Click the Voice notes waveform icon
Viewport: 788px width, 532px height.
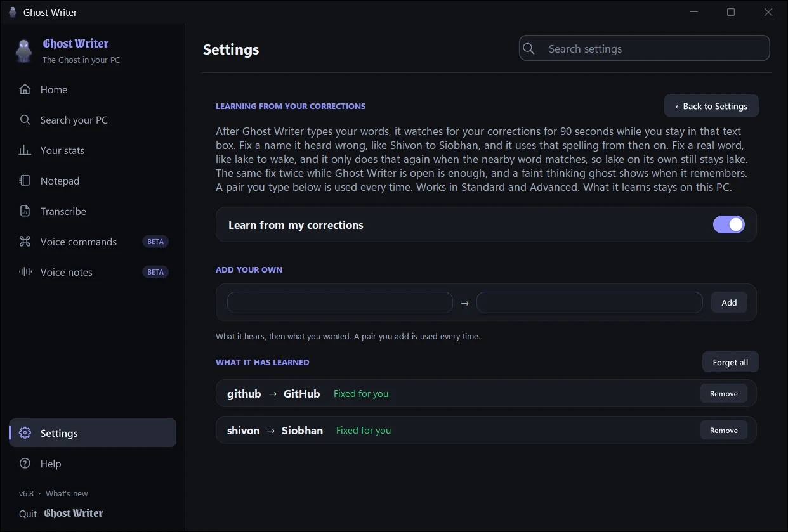(25, 272)
